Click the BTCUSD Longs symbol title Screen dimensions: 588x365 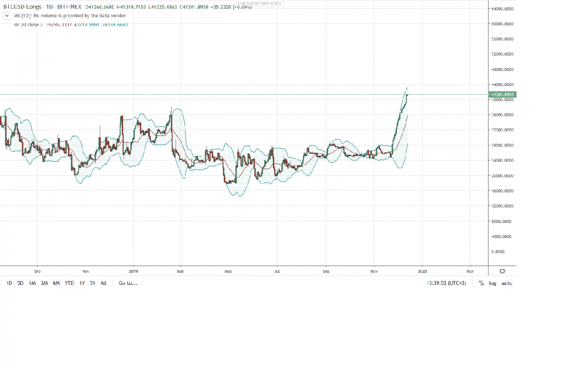22,8
